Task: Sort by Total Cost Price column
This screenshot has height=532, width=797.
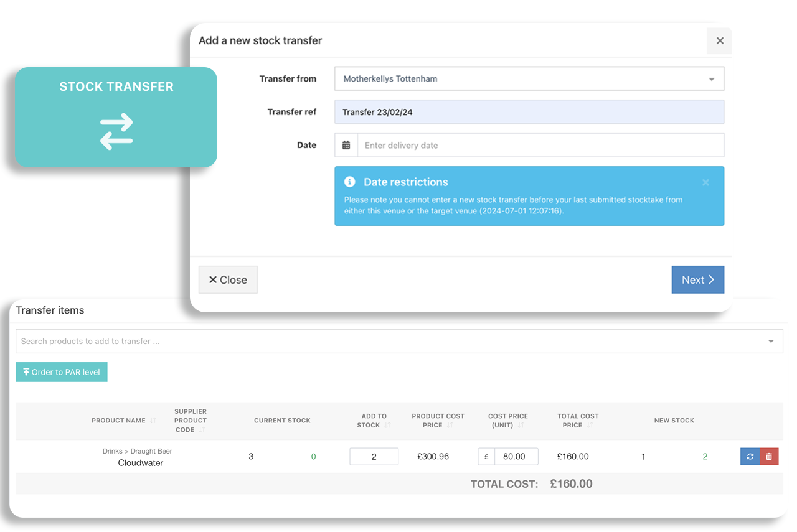Action: [590, 426]
